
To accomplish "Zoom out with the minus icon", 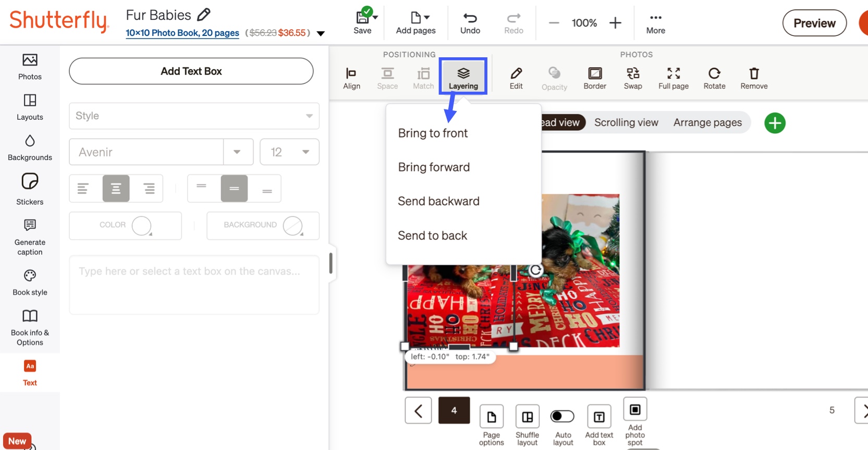I will pos(554,23).
